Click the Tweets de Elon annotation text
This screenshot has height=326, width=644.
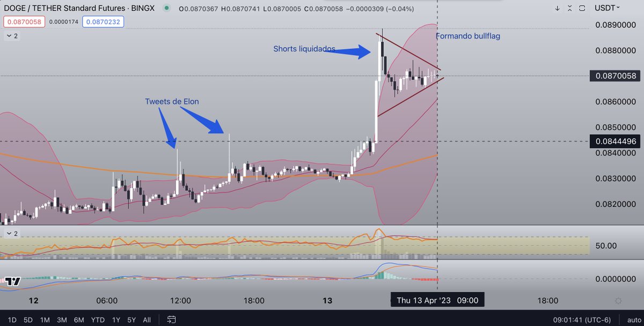pos(171,101)
